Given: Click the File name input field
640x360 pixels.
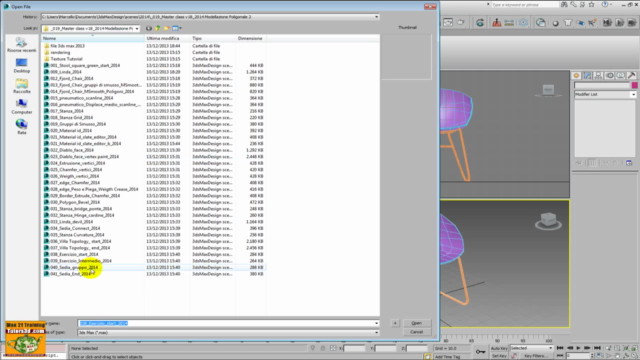Looking at the screenshot, I should [226, 323].
